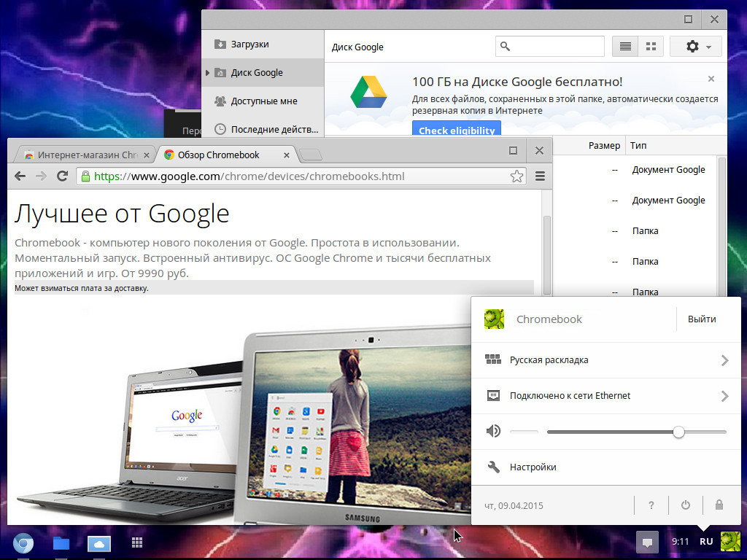Click the user avatar in shelf
This screenshot has width=747, height=560.
coord(730,542)
